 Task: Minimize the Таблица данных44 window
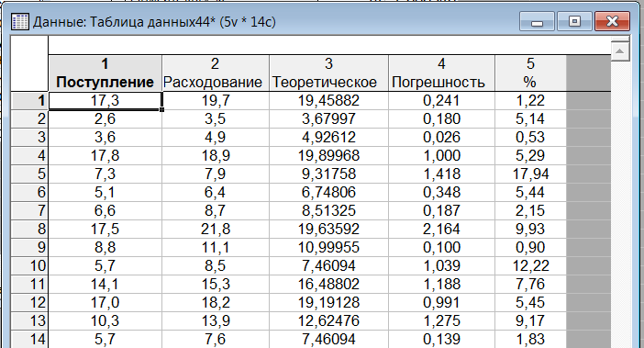click(x=537, y=21)
